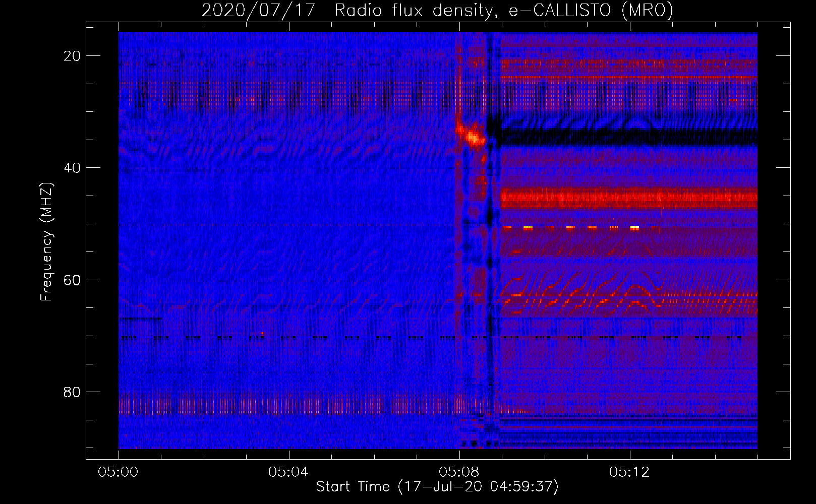Click the 05:00 time tick label
816x504 pixels.
119,472
